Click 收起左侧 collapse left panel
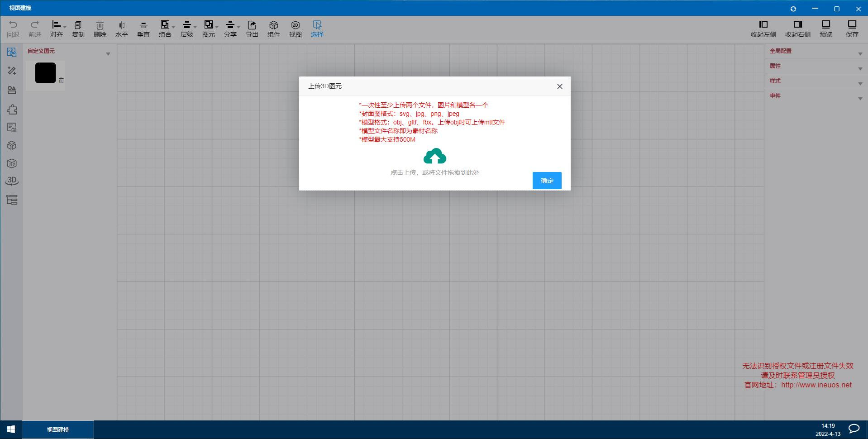This screenshot has height=439, width=868. [x=763, y=29]
